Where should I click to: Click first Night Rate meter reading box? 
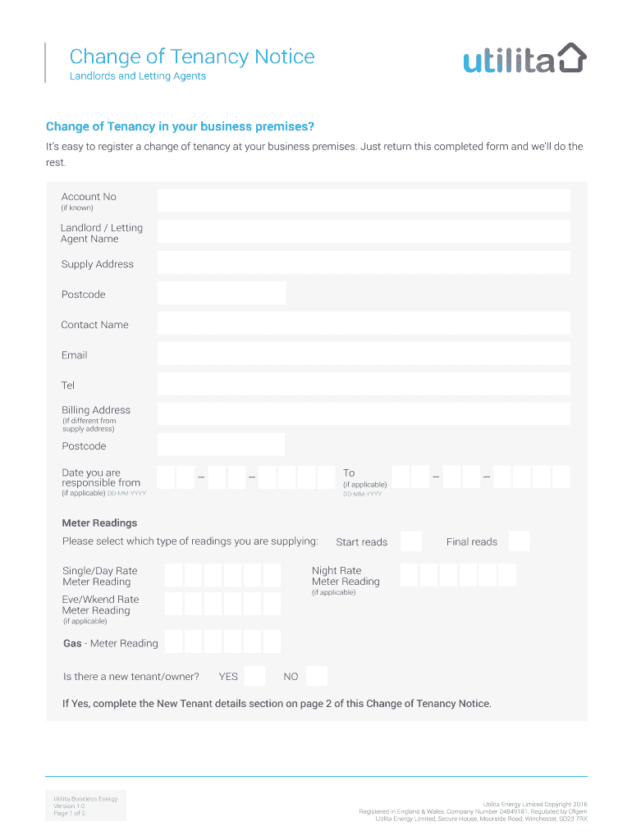(x=409, y=575)
